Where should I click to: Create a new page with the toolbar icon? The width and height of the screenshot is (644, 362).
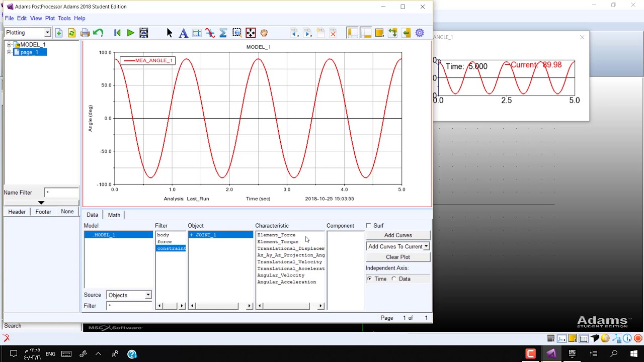coord(59,33)
